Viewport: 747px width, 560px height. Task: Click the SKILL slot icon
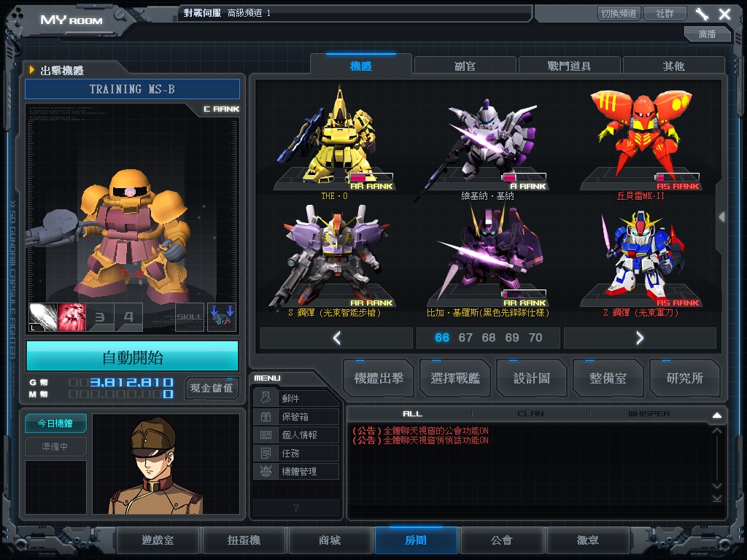pyautogui.click(x=190, y=316)
